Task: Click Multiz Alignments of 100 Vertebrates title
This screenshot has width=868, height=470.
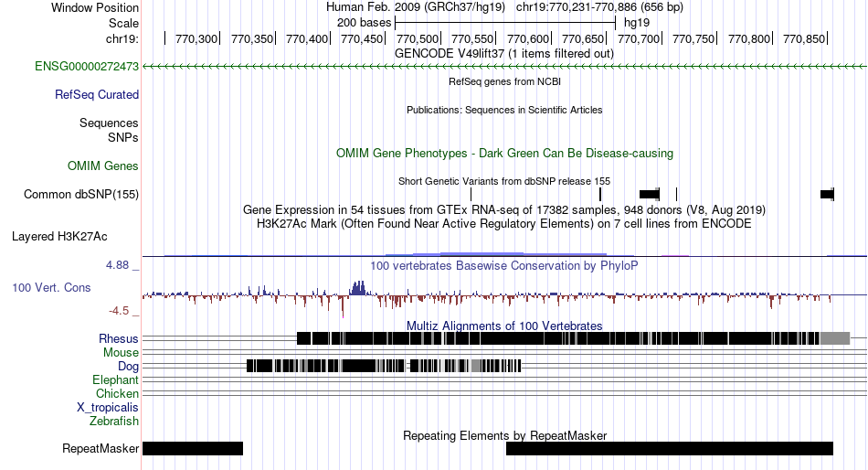Action: 504,326
